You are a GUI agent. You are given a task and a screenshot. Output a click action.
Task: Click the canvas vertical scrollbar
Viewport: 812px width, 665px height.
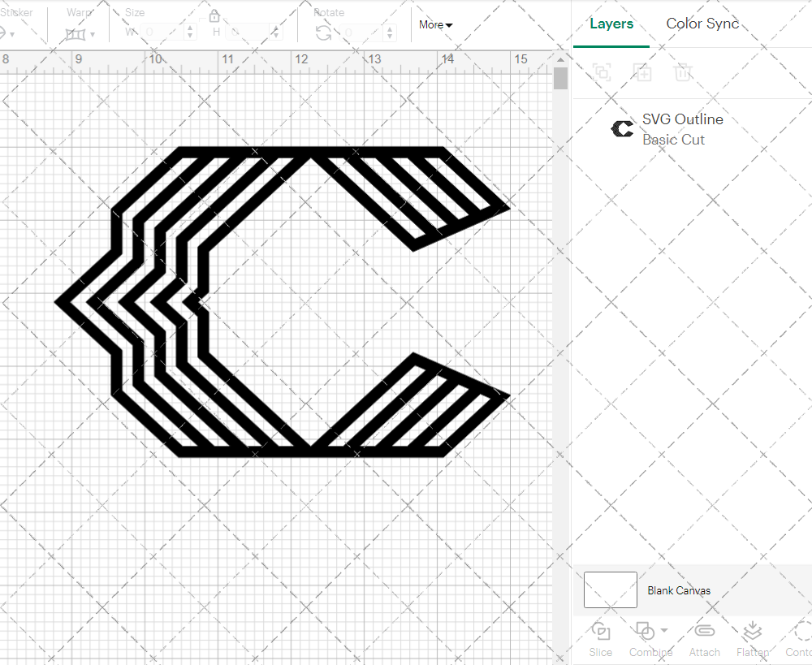tap(560, 80)
